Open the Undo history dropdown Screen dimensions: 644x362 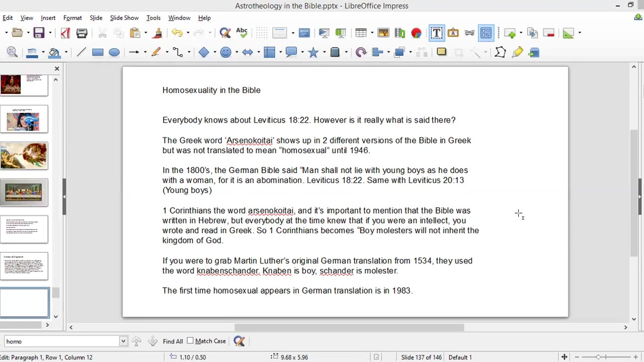point(187,33)
